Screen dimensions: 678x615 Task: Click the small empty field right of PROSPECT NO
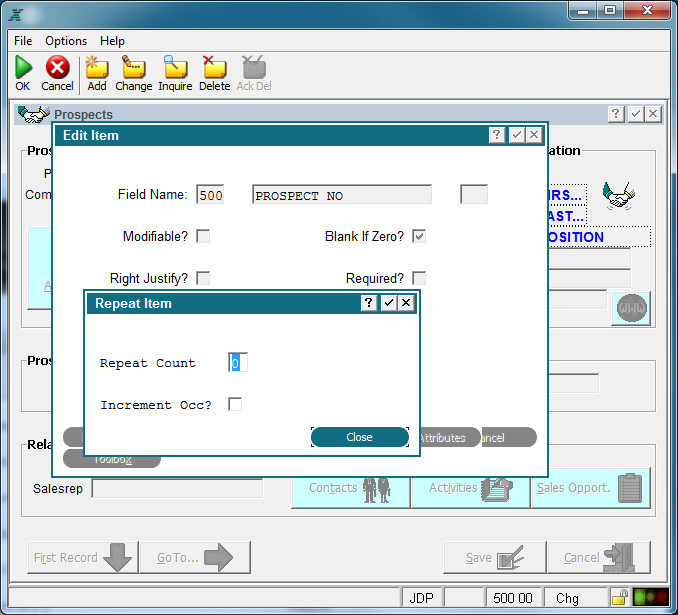click(474, 195)
